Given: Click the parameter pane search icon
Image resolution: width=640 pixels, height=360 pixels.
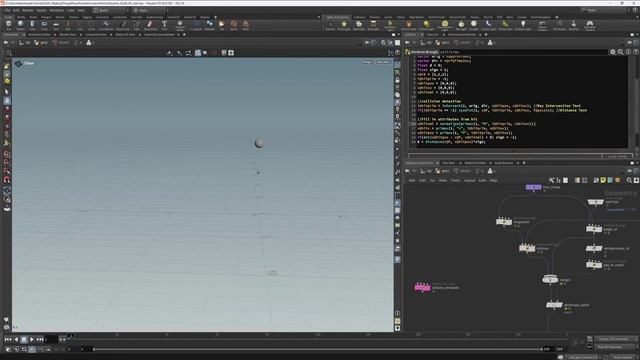Looking at the screenshot, I should [620, 52].
